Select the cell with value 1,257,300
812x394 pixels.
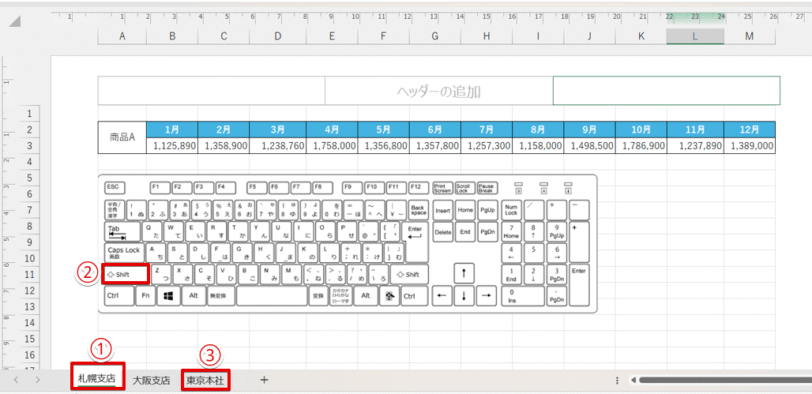tap(486, 145)
